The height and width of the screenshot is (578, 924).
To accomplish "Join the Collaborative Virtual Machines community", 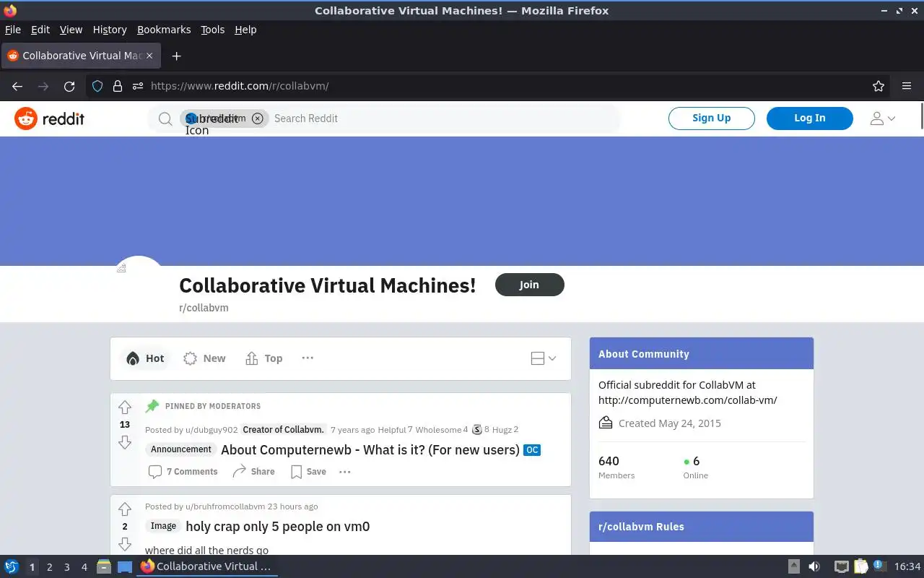I will tap(530, 285).
